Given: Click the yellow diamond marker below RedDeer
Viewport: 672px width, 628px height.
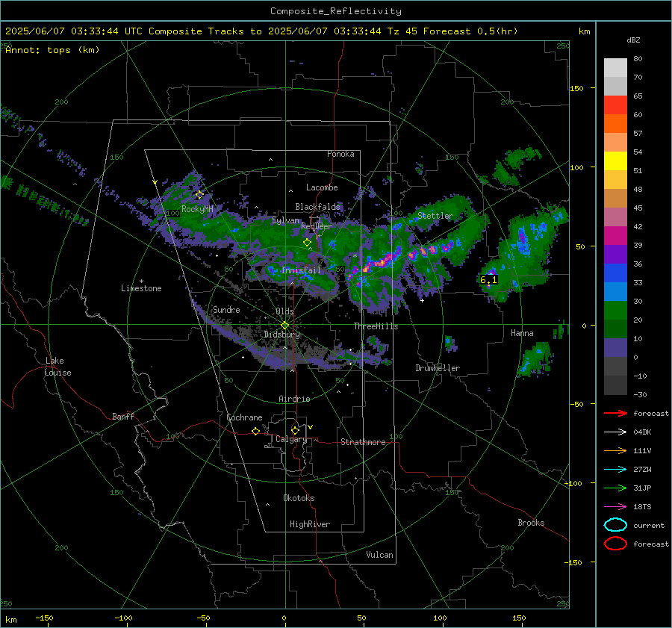Looking at the screenshot, I should click(307, 243).
